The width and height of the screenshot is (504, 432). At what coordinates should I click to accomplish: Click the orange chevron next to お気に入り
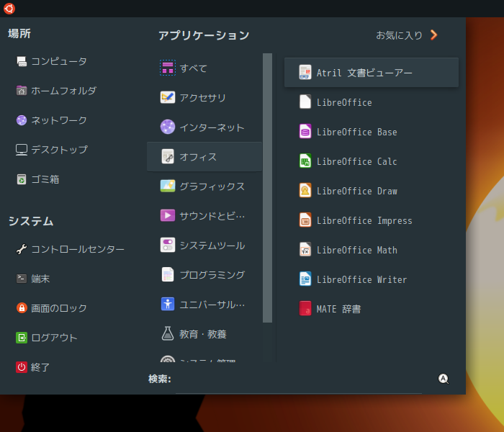click(x=434, y=35)
